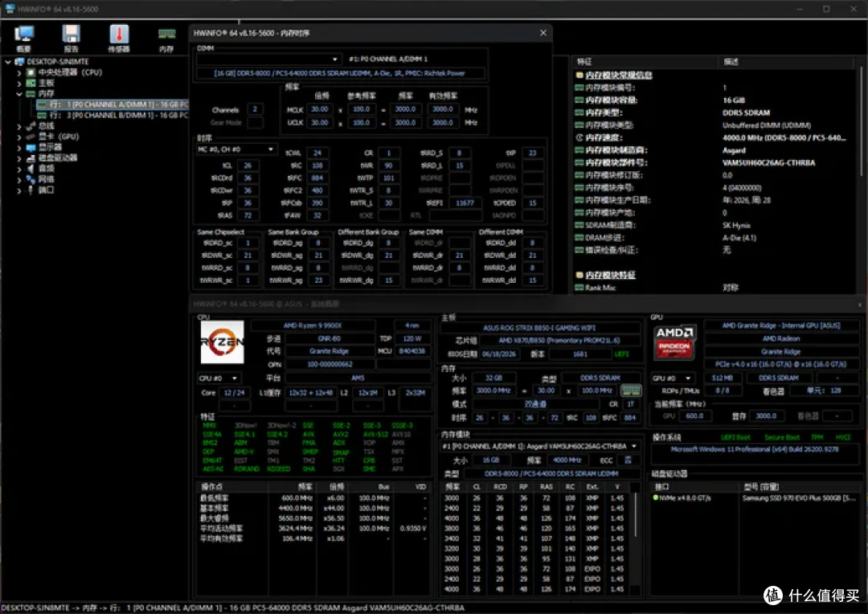Click the 内存 (Memory) toolbar icon

(x=166, y=39)
